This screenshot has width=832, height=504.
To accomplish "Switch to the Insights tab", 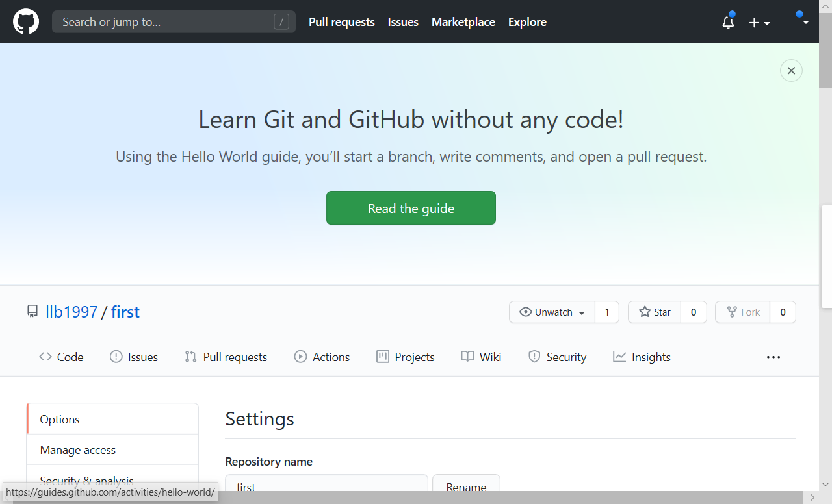I will point(642,357).
